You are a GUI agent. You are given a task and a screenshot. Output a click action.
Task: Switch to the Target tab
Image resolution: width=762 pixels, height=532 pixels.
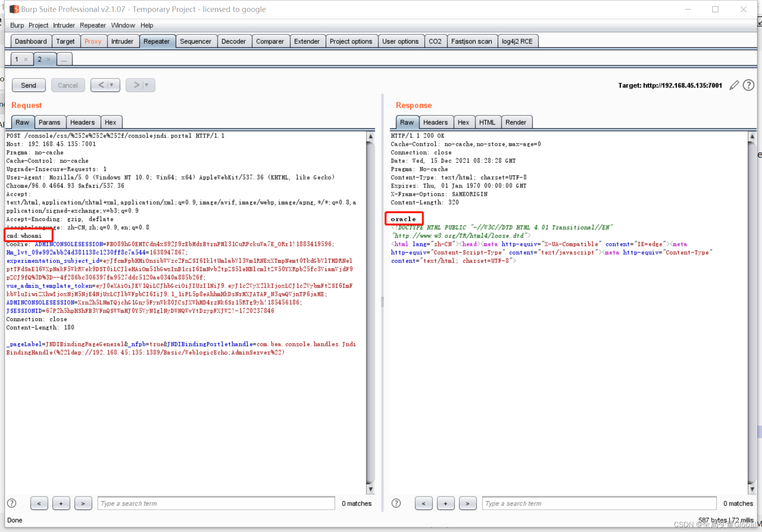point(65,41)
